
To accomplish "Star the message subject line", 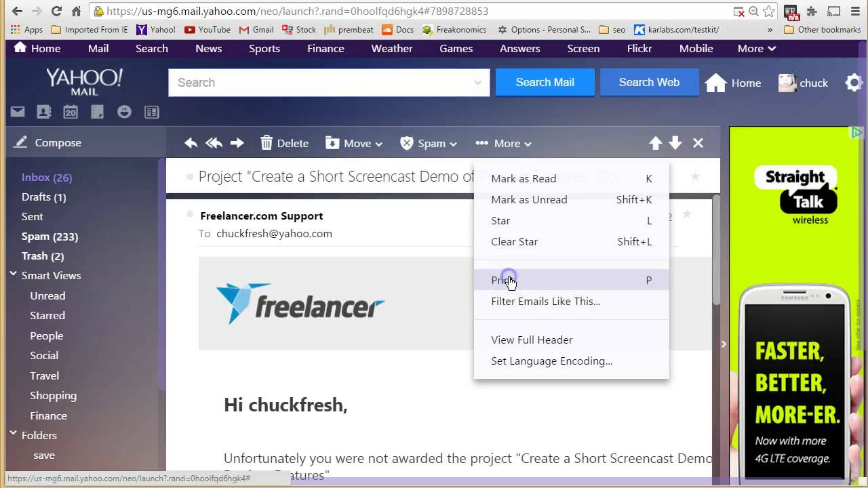I will pos(695,176).
